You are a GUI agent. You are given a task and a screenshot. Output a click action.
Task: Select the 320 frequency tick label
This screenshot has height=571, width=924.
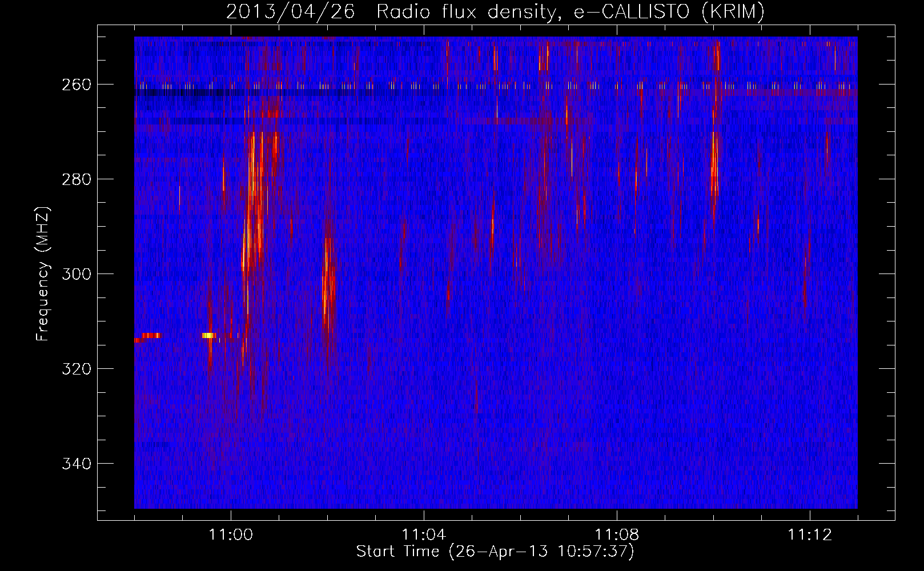pos(77,369)
